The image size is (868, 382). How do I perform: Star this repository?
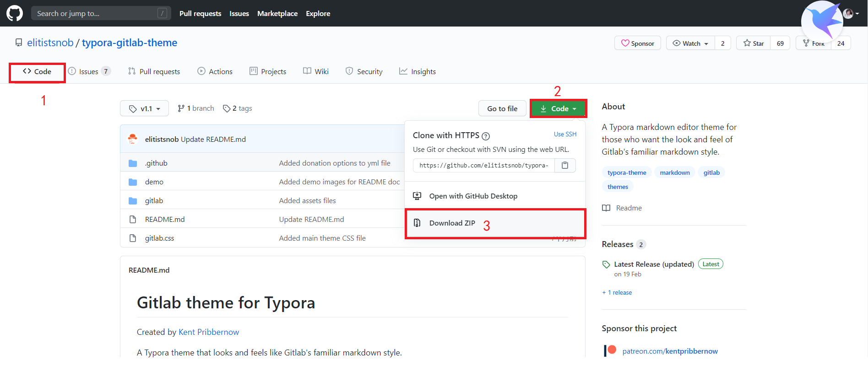(x=754, y=43)
